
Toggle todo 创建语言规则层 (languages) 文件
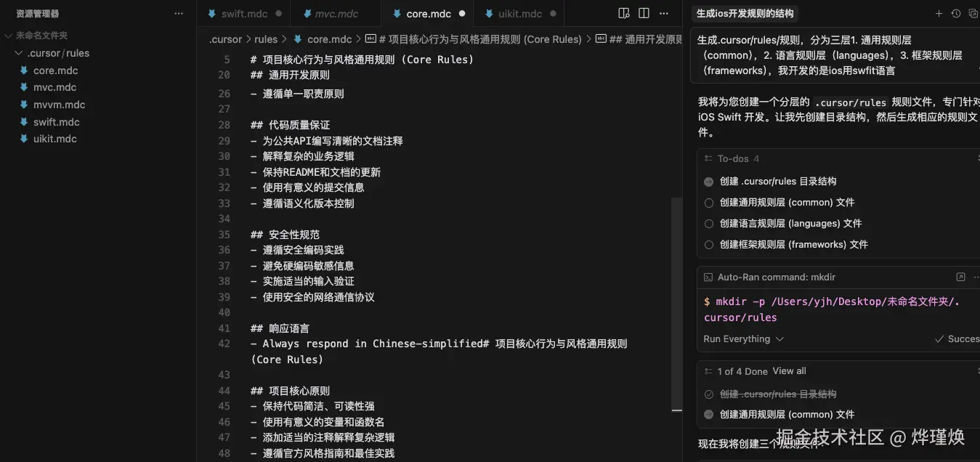(x=709, y=224)
